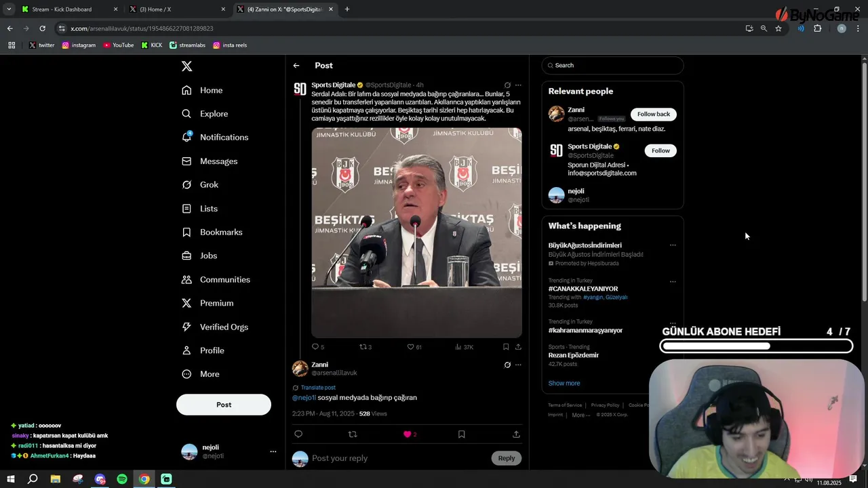Open BüyükAğustosİndirimleri promoted trend options

tap(673, 245)
